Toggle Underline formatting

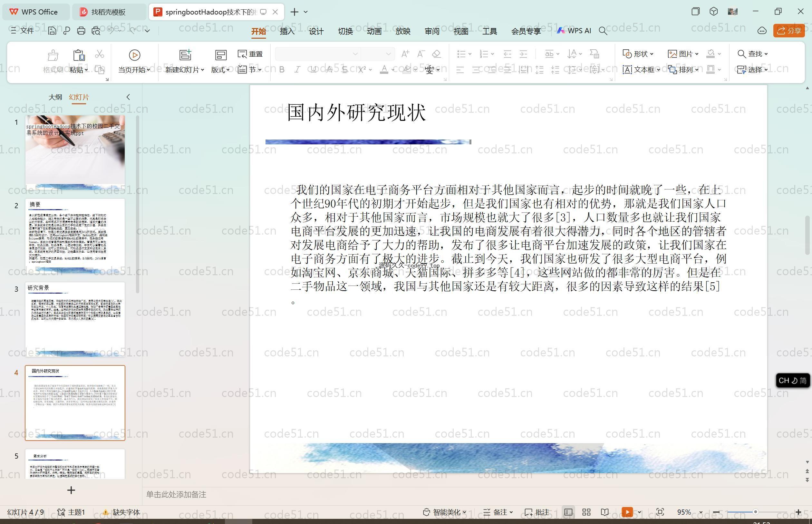(x=313, y=69)
